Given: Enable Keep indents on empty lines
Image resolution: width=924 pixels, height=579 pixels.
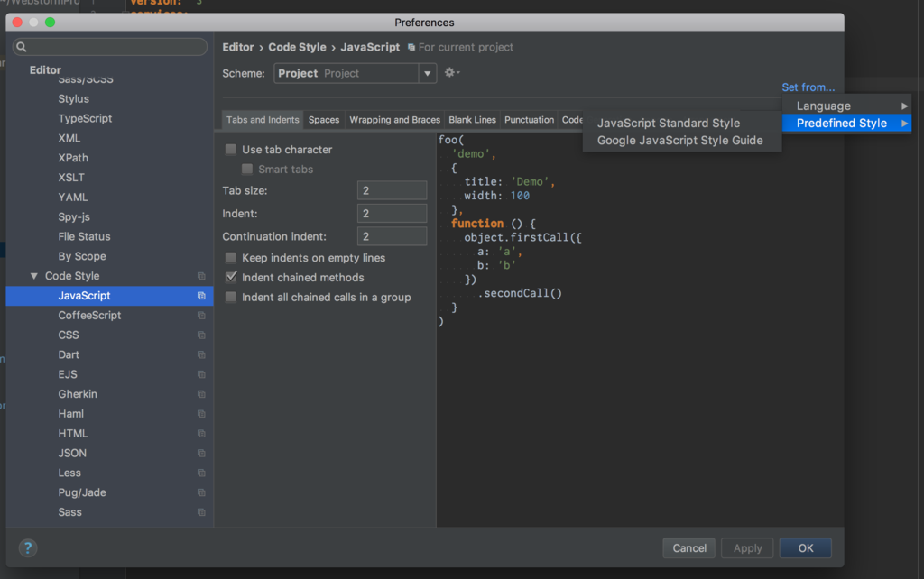Looking at the screenshot, I should [231, 257].
